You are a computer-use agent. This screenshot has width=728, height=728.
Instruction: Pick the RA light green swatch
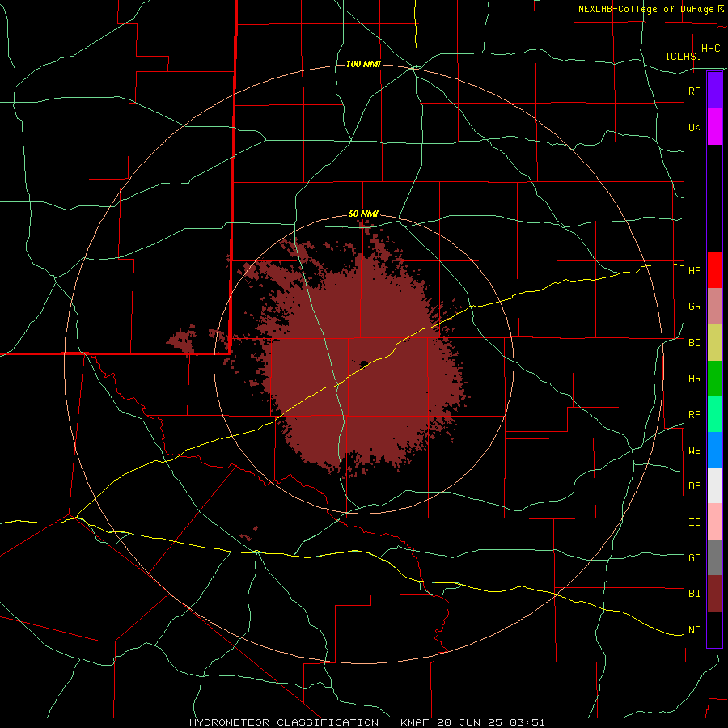714,414
